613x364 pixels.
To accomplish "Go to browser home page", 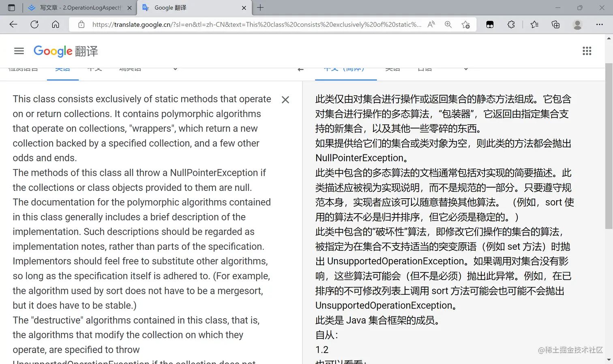I will tap(56, 24).
